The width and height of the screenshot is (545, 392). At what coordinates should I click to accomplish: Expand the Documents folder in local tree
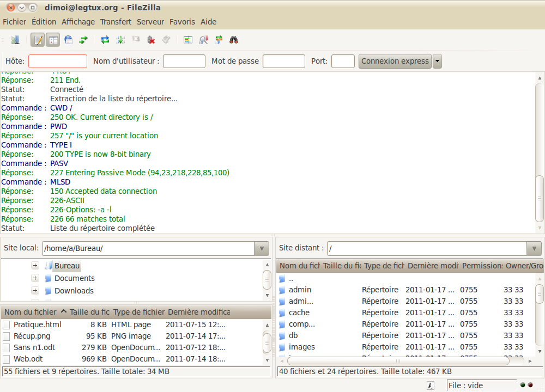(x=35, y=278)
